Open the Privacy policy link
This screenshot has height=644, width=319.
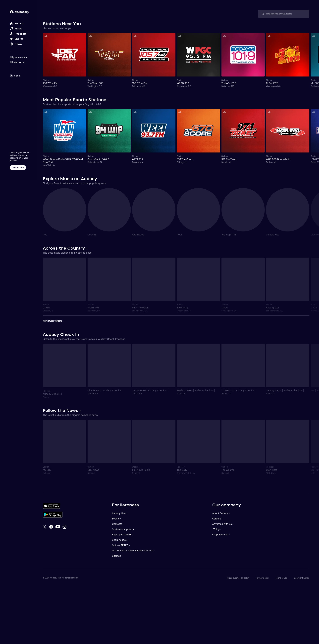click(x=262, y=578)
